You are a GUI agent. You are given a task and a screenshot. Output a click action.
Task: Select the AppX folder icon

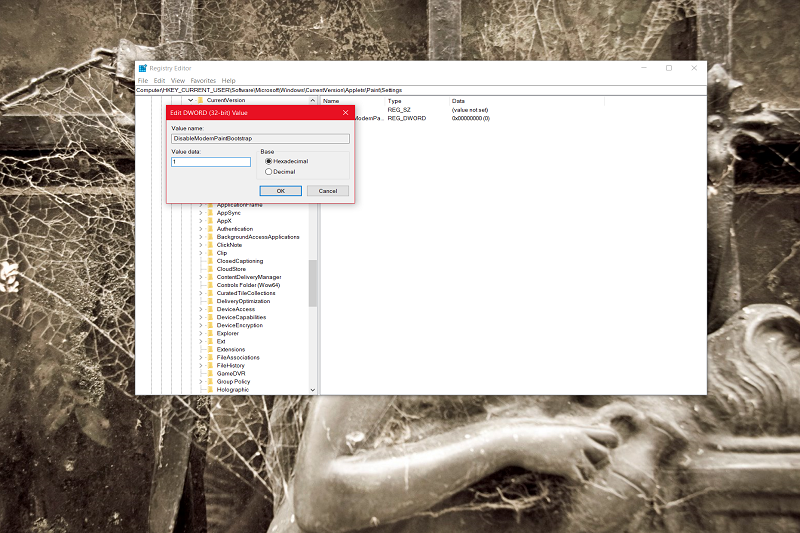tap(210, 221)
